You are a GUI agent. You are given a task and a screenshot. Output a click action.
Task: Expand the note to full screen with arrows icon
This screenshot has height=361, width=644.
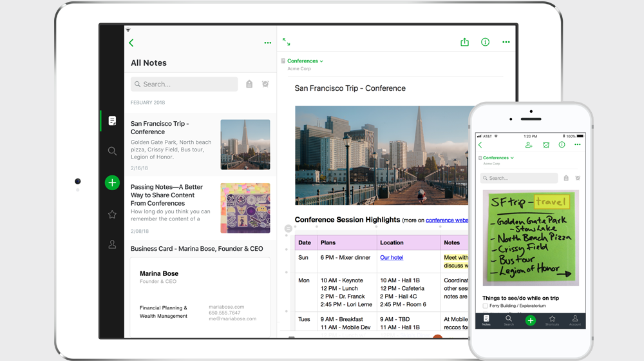287,43
